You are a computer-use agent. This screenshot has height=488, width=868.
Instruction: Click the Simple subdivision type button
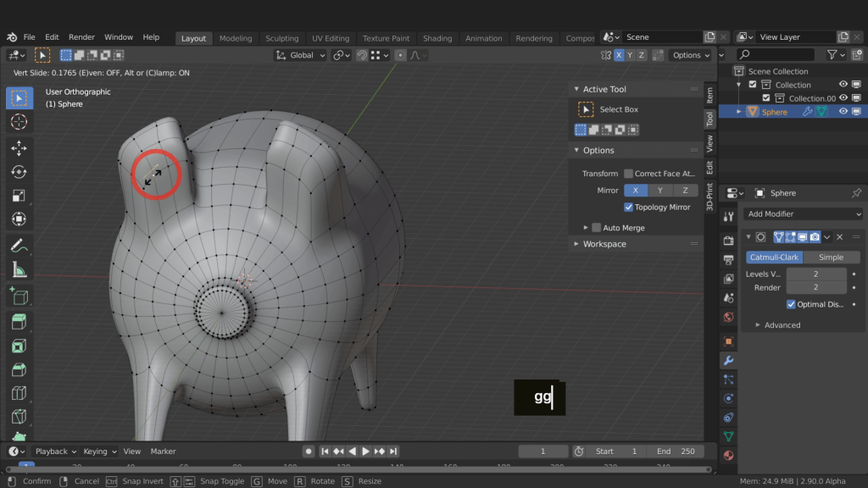(x=831, y=258)
